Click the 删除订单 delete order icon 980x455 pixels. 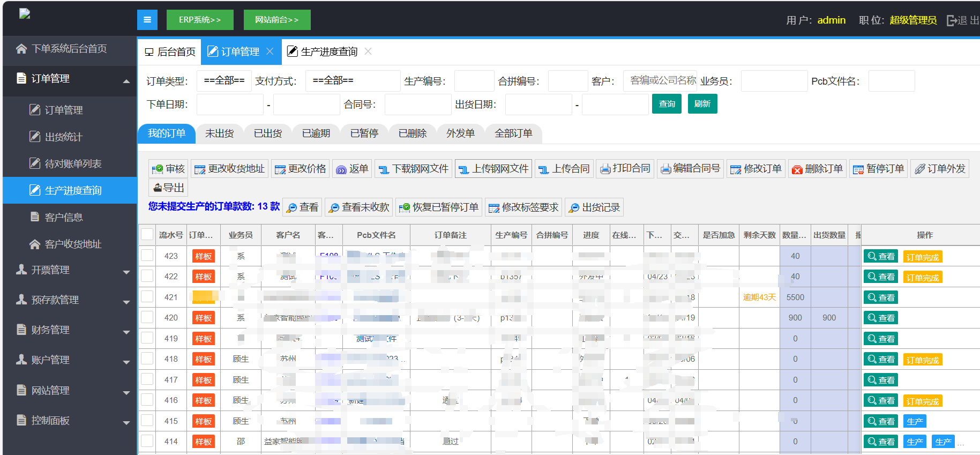pos(797,169)
